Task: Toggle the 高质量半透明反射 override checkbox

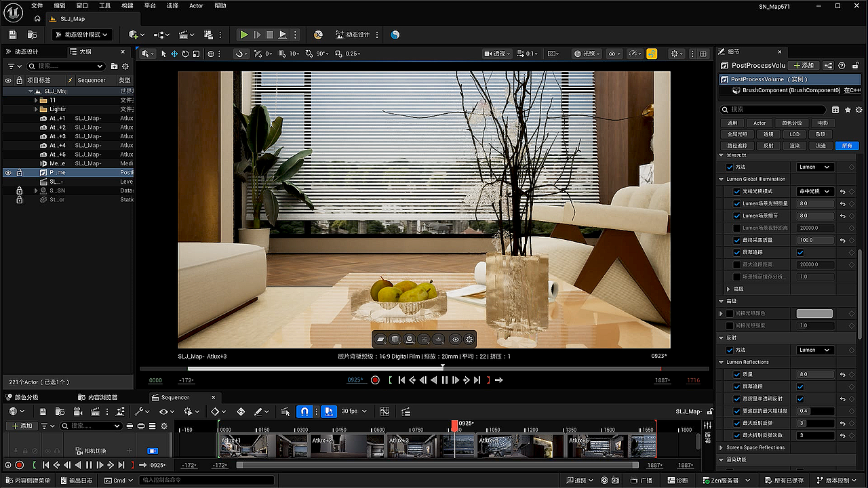Action: point(737,399)
